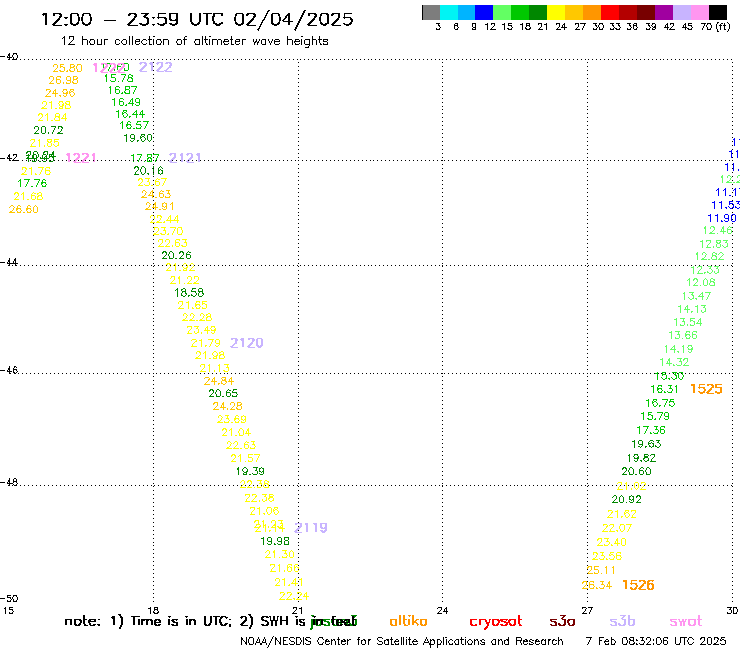Click the wave height value 19.98
The width and height of the screenshot is (740, 650).
click(275, 541)
